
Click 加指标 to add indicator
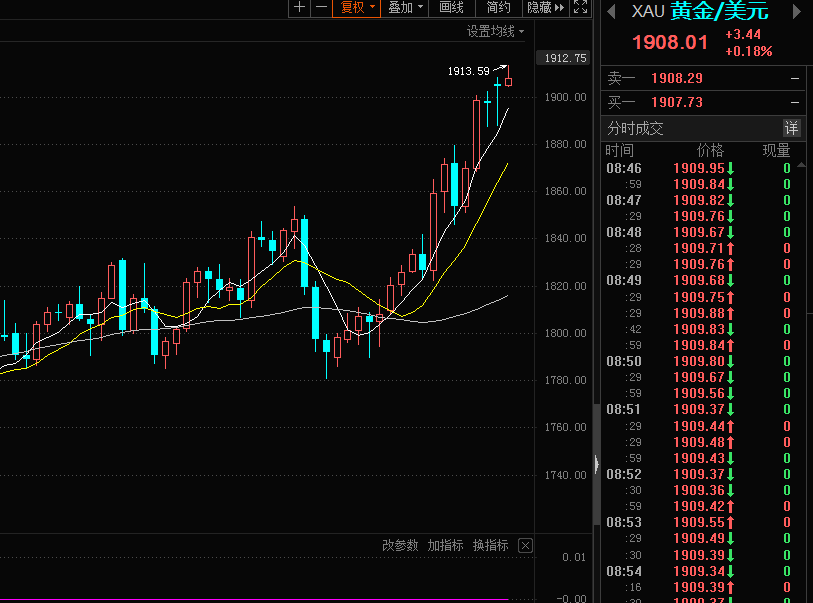click(445, 545)
